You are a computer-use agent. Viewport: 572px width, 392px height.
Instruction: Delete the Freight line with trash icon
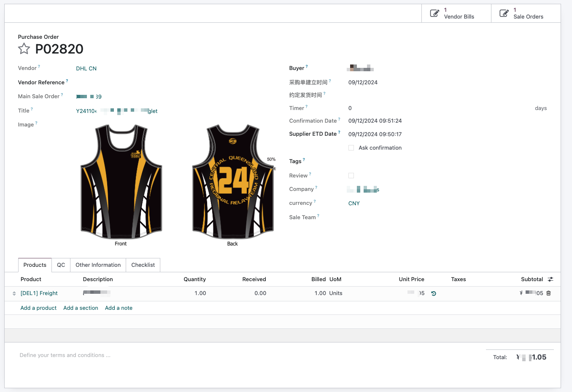click(x=549, y=293)
